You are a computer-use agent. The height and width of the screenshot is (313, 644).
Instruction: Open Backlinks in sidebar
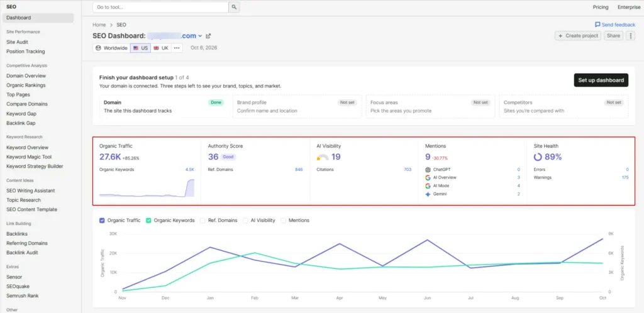(x=17, y=233)
